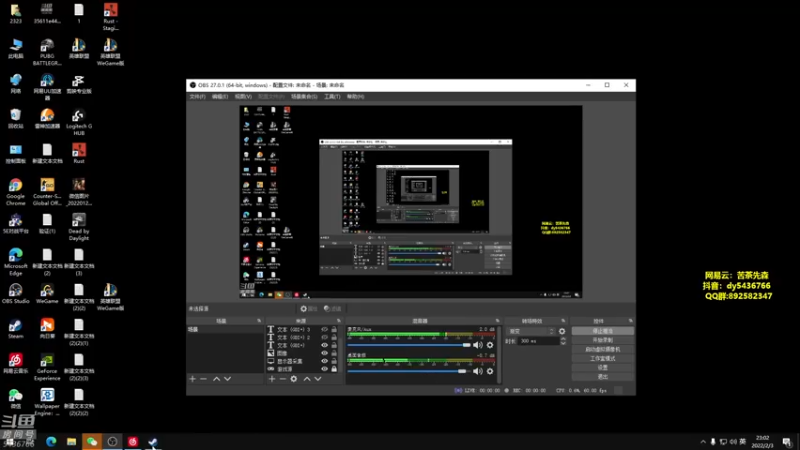Hide the 图像 image source
Screen dimensions: 800x450
pos(324,353)
